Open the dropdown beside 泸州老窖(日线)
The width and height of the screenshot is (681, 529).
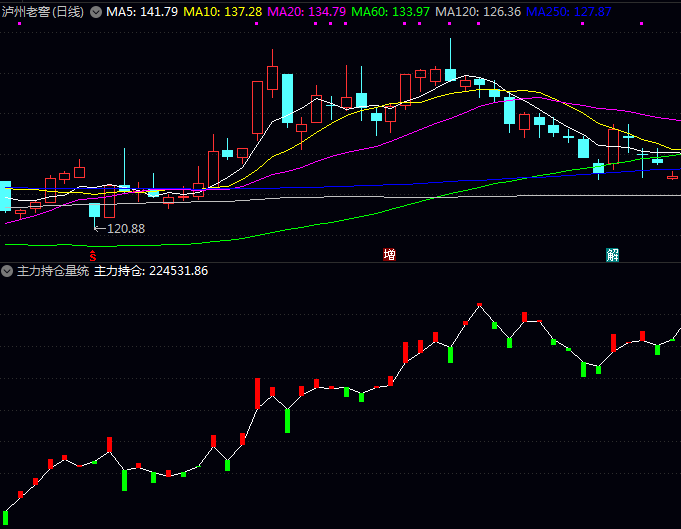click(96, 12)
